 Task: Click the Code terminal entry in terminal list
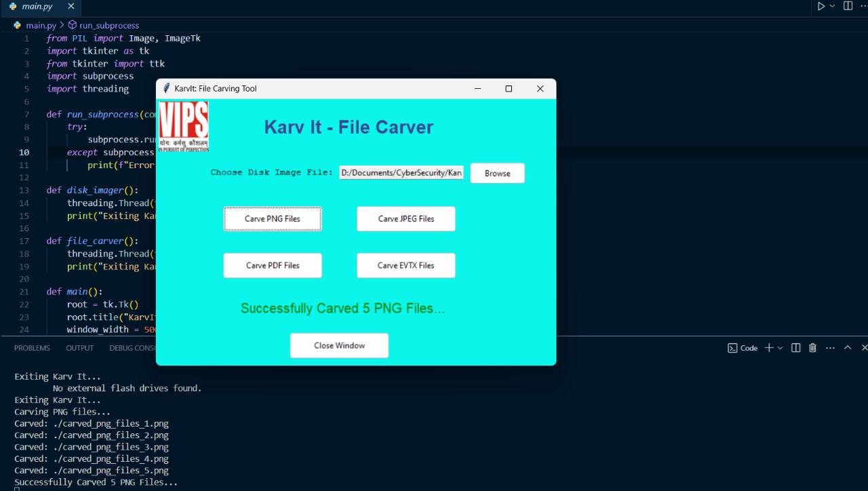pyautogui.click(x=743, y=347)
